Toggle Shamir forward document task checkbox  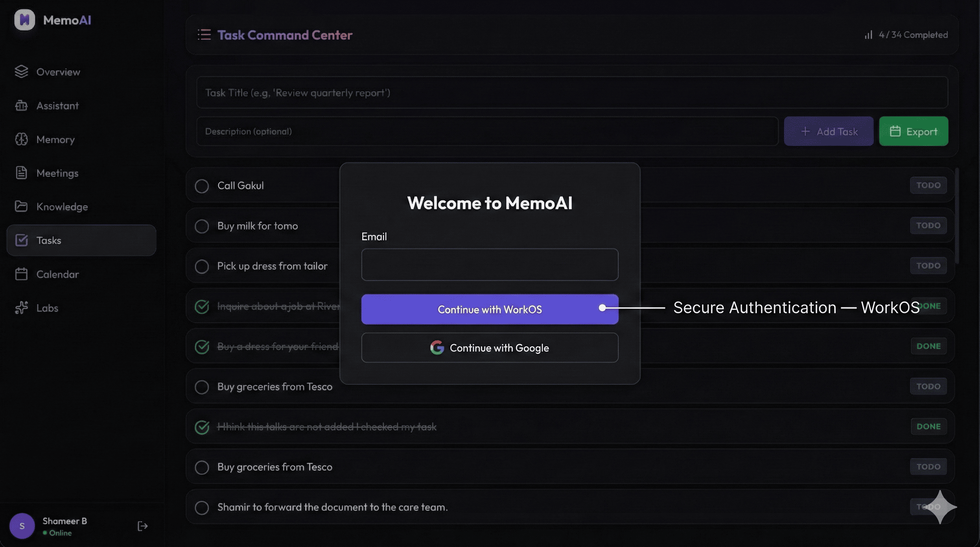click(x=202, y=507)
